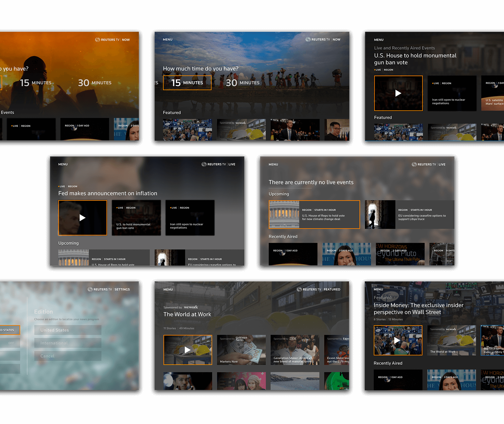Open MENU on gun ban vote screen
This screenshot has height=424, width=504.
coord(379,40)
